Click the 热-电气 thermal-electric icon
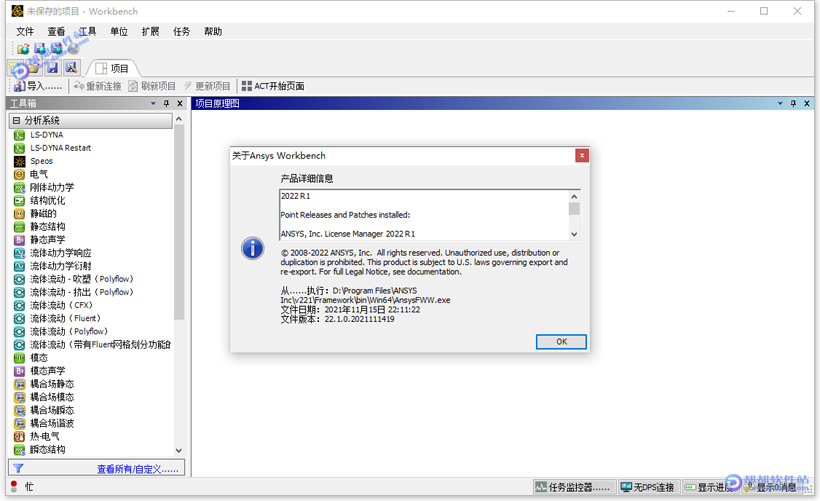This screenshot has width=820, height=501. pos(19,436)
